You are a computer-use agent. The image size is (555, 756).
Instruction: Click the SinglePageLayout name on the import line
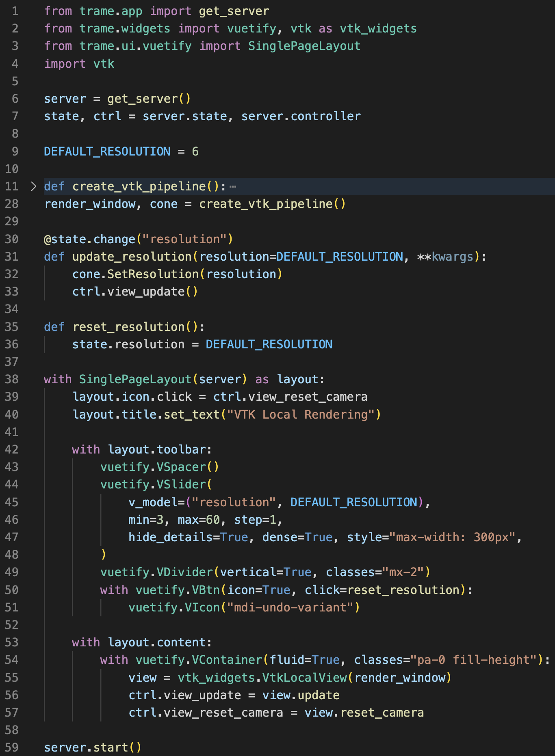pos(304,46)
